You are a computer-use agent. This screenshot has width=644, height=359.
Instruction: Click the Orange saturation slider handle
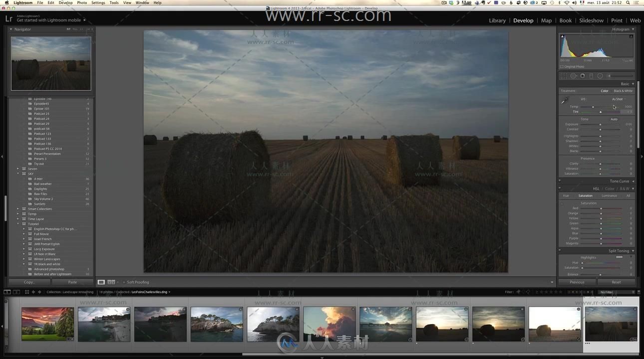(x=601, y=213)
